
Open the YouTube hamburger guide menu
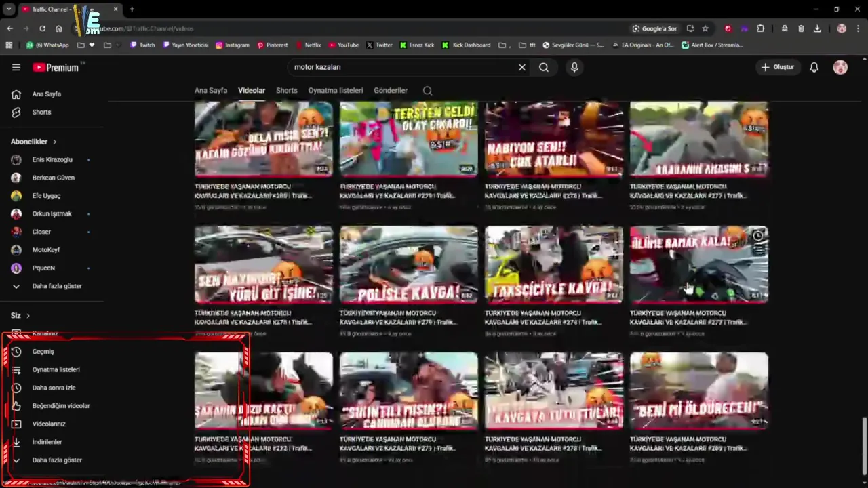click(x=16, y=67)
